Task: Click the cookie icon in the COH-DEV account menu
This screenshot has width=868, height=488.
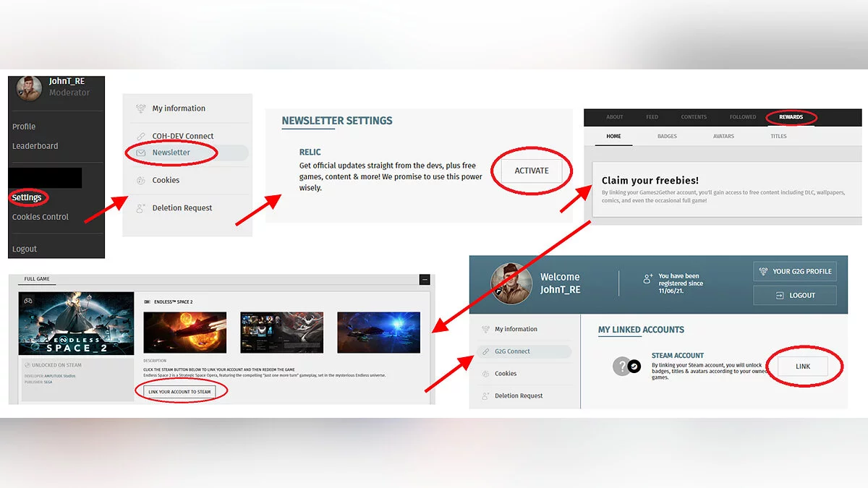Action: [141, 180]
